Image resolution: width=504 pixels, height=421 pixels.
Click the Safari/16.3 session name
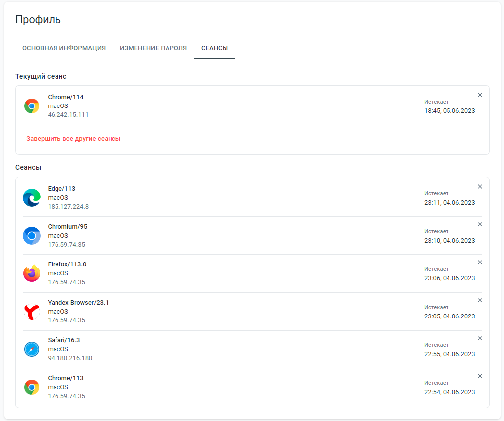tap(64, 340)
